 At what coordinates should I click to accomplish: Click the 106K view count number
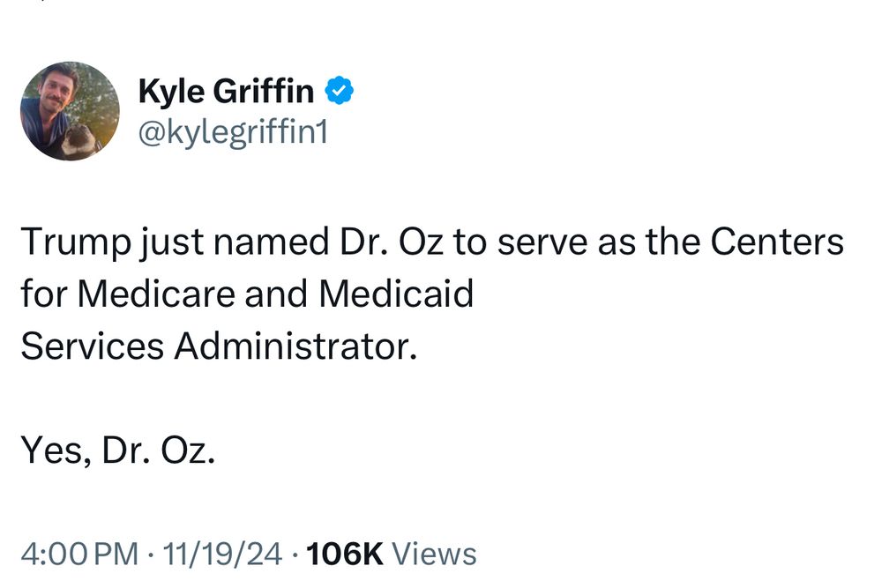point(344,555)
